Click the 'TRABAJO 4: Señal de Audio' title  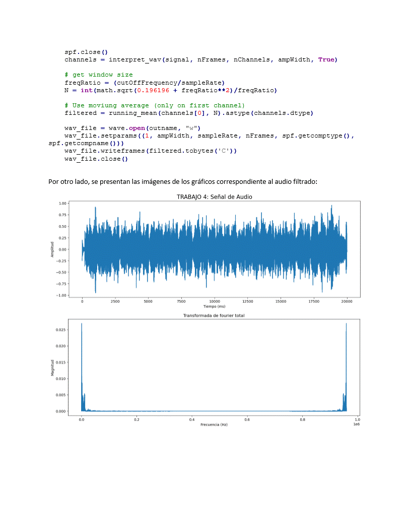[x=214, y=197]
